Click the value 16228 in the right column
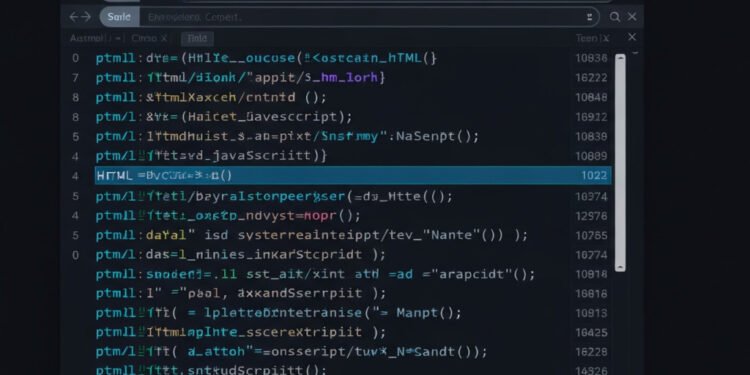 (591, 352)
